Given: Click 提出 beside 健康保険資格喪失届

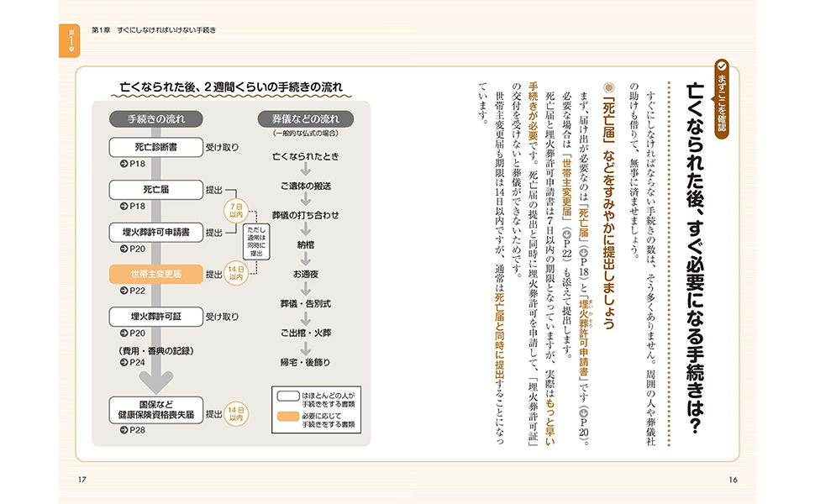Looking at the screenshot, I should coord(214,414).
